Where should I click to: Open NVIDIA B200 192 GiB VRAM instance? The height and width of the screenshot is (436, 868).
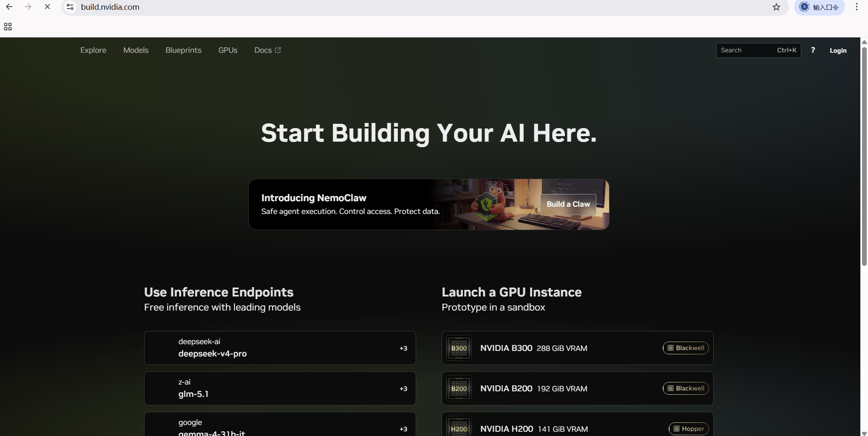[577, 388]
